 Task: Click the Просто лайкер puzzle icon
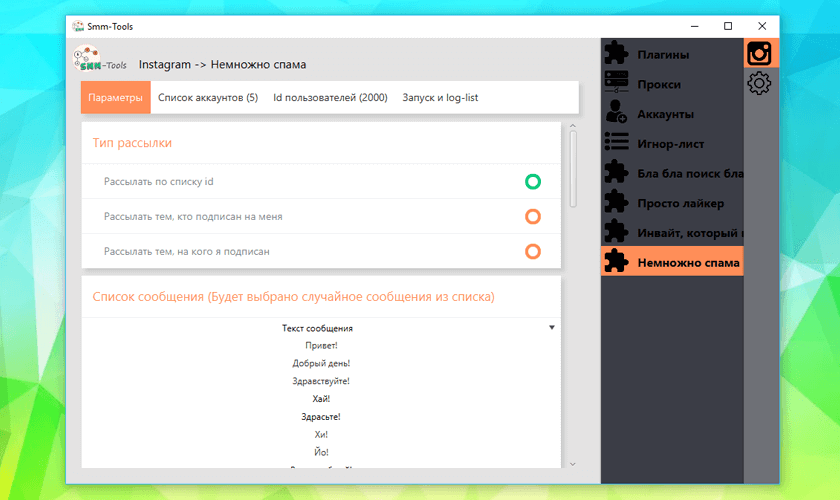click(617, 203)
